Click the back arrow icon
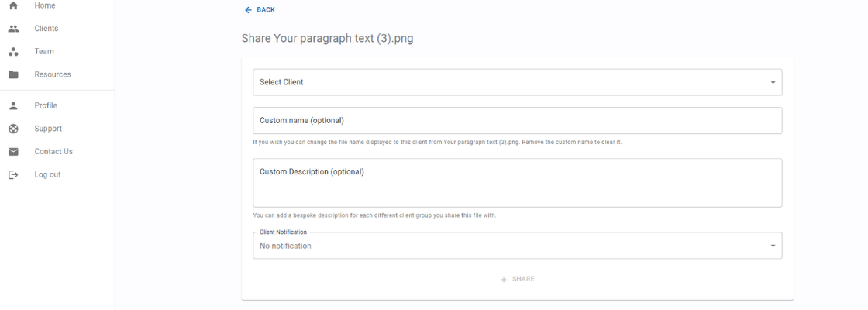 tap(248, 10)
